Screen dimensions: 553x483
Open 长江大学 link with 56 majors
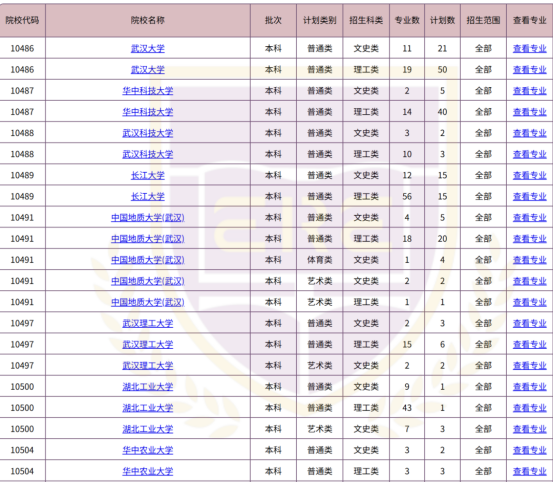[x=148, y=196]
